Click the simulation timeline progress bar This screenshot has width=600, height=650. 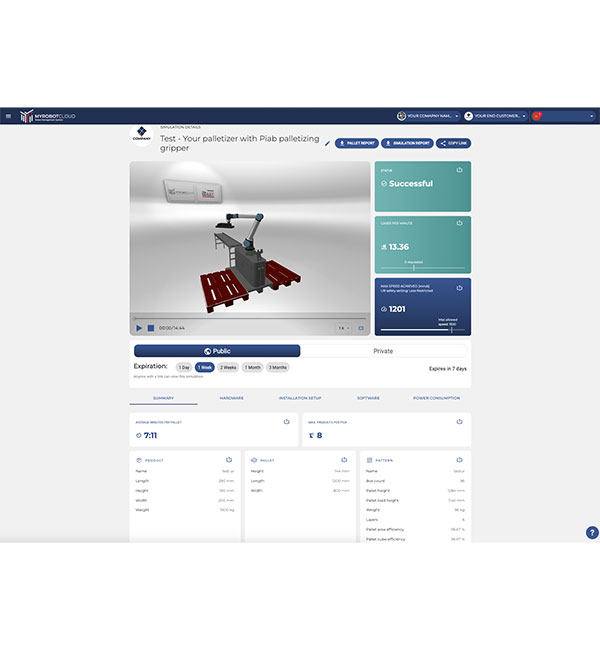click(250, 318)
